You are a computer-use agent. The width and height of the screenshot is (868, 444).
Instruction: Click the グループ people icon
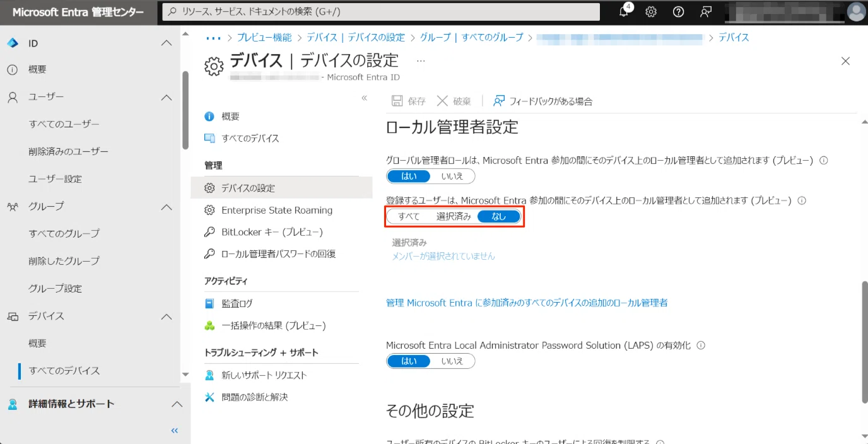(x=12, y=206)
